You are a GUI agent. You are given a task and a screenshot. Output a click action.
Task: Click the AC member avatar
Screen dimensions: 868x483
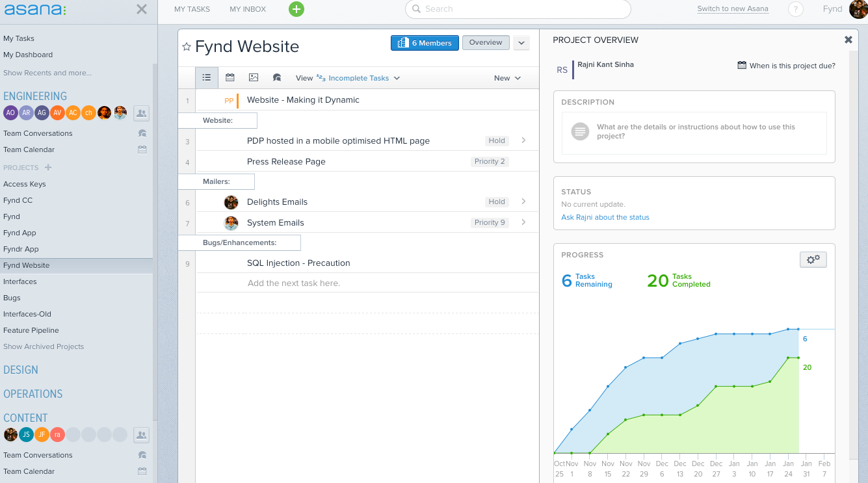point(73,112)
